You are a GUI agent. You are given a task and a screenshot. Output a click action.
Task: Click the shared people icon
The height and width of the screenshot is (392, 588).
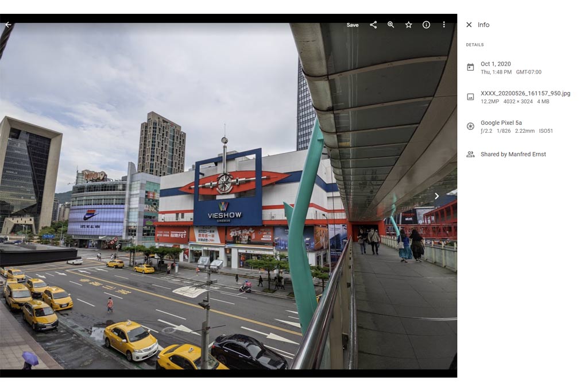(470, 154)
